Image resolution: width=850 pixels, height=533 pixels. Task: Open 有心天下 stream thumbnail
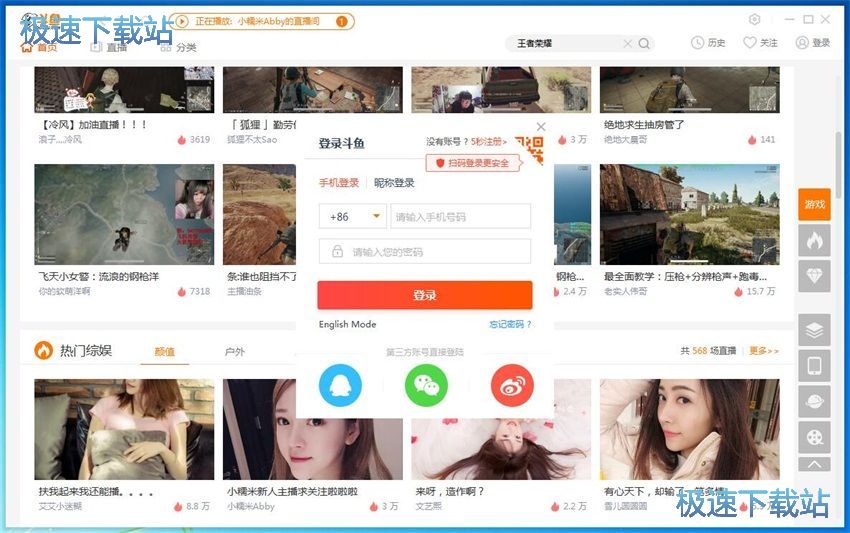pos(690,429)
